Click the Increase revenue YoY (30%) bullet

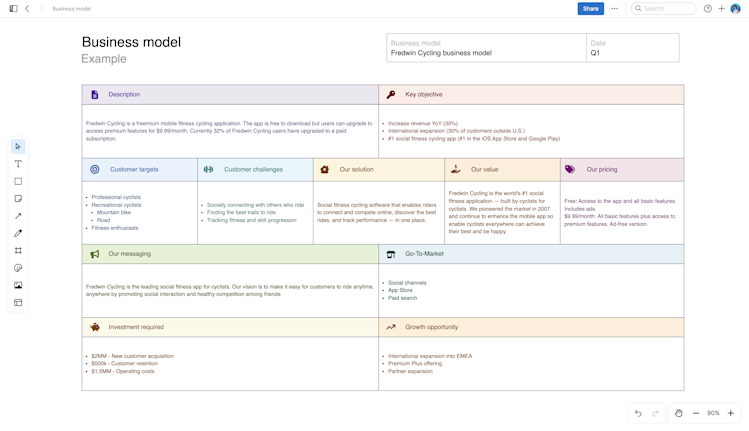point(423,123)
